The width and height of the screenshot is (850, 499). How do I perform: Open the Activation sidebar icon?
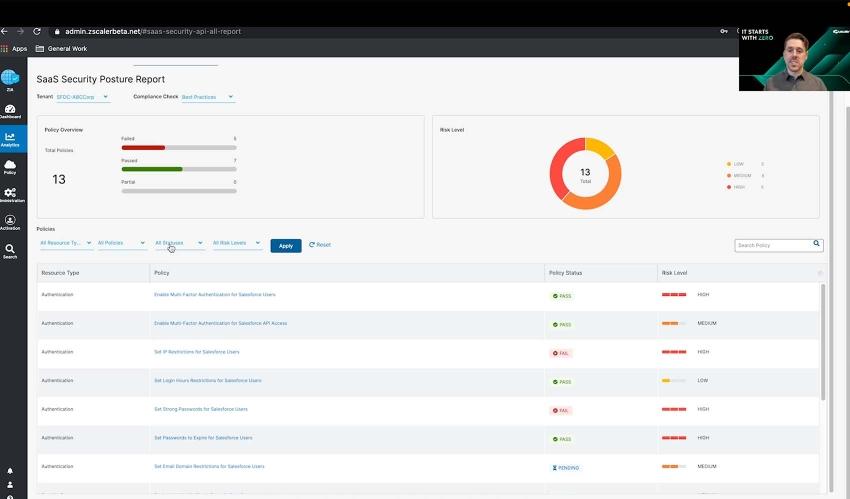coord(10,222)
